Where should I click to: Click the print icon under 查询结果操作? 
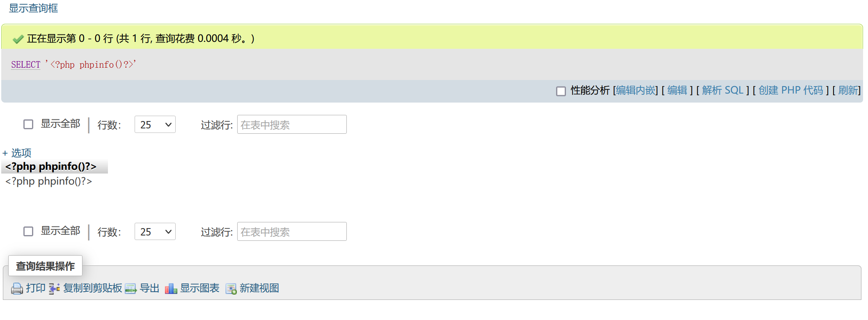point(17,288)
